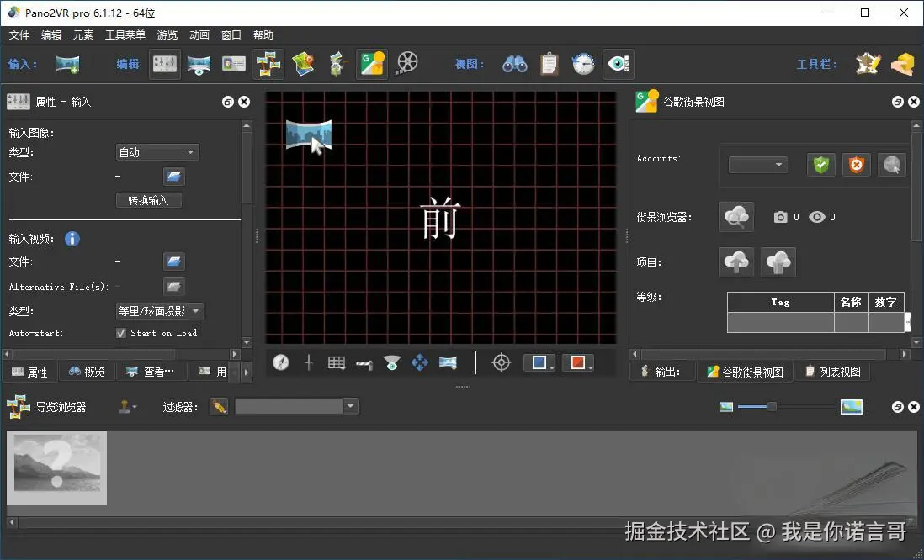Open the List View clipboard icon
This screenshot has width=924, height=560.
click(550, 64)
